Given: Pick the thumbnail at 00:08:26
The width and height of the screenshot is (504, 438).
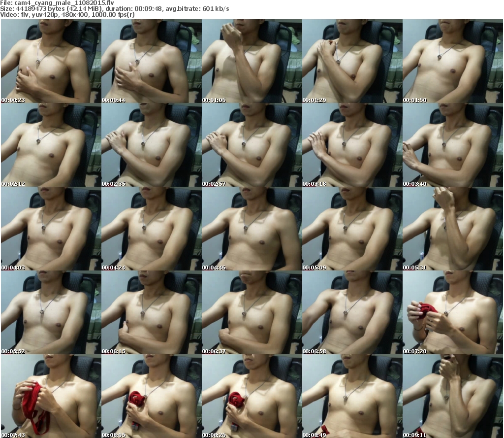Looking at the screenshot, I should coord(252,396).
